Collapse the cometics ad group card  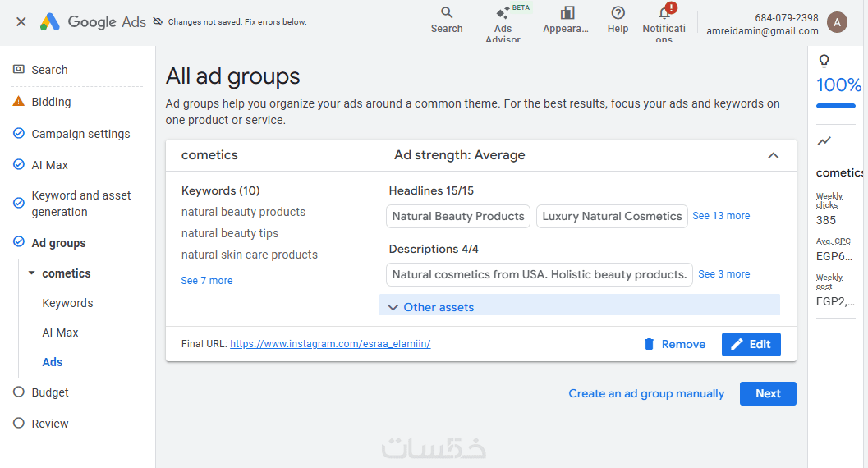click(773, 155)
